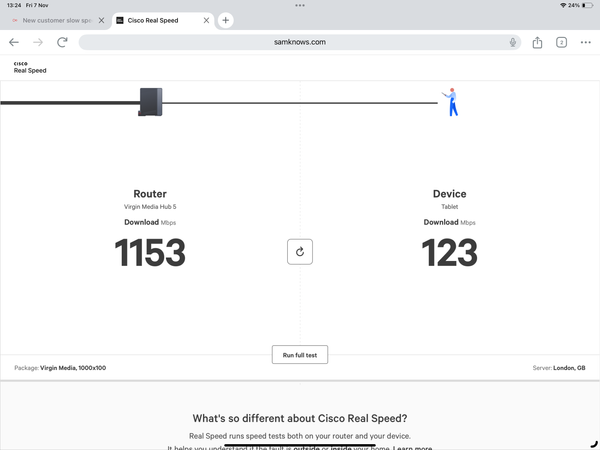Follow the Learn more link
The height and width of the screenshot is (450, 600).
[x=413, y=448]
